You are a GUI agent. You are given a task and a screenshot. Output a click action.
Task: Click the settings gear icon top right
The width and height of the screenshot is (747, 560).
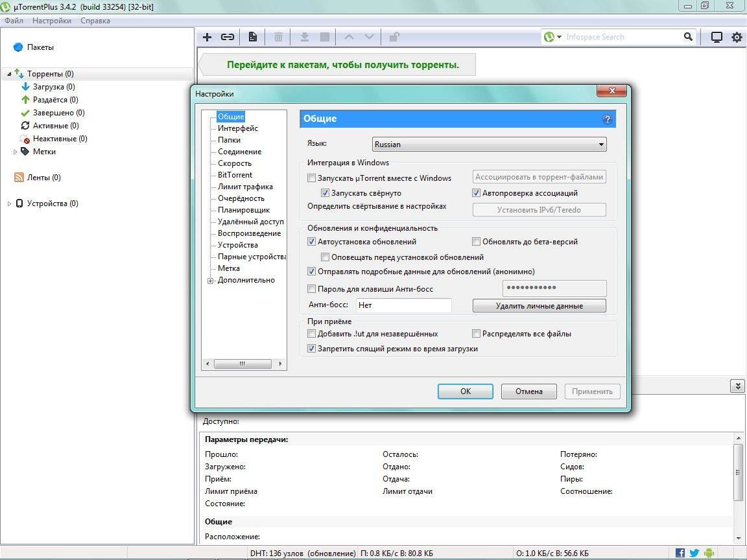736,37
